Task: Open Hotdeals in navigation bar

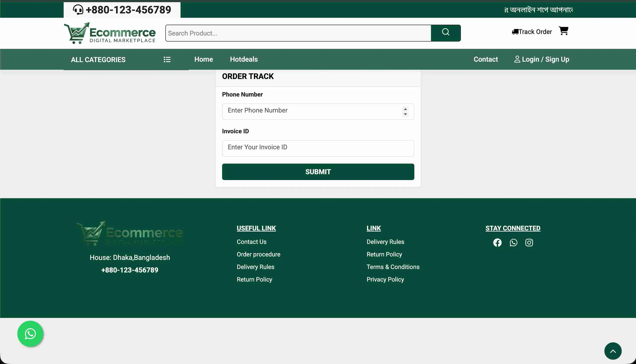Action: 244,59
